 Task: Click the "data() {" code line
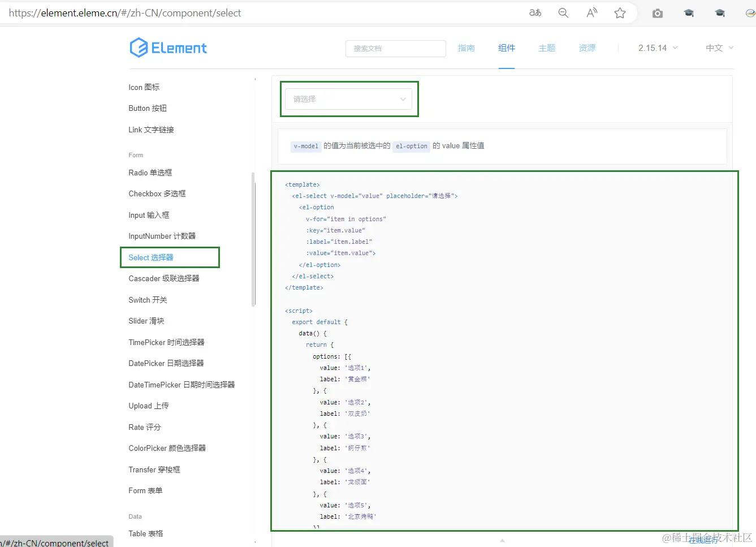[x=313, y=333]
